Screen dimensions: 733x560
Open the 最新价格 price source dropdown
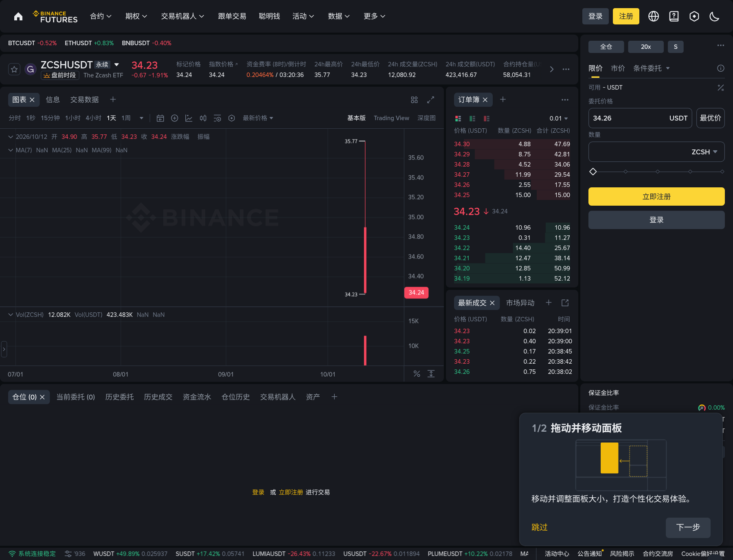(258, 118)
